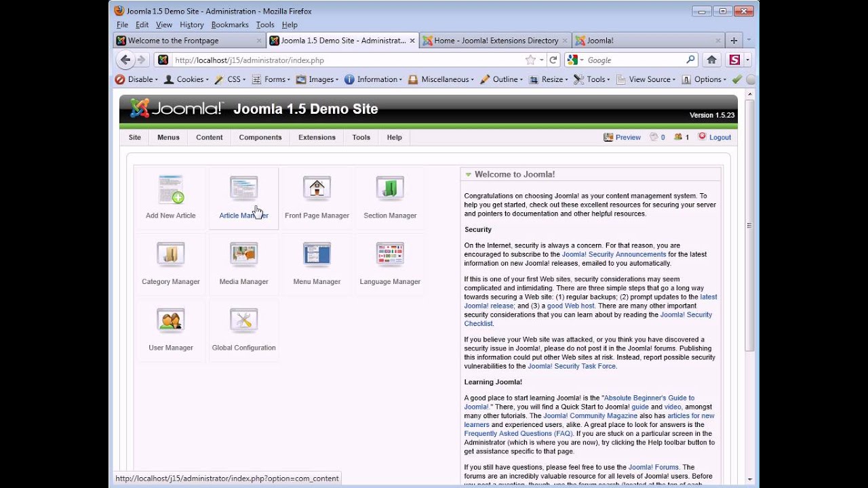Open a new tab with plus button
The width and height of the screenshot is (868, 488).
click(734, 41)
